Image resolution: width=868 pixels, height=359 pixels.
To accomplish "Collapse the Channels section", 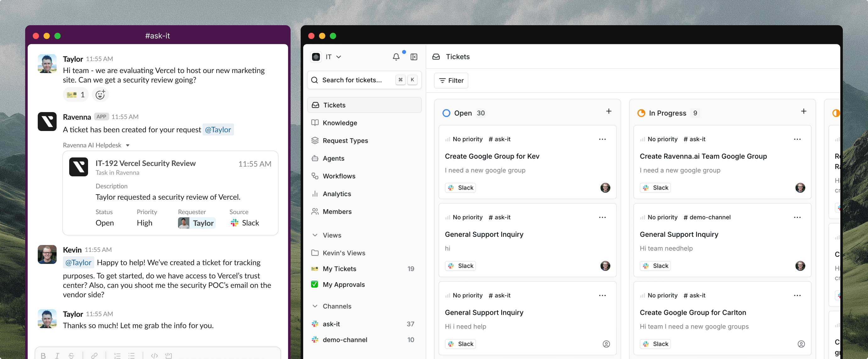I will (x=315, y=306).
